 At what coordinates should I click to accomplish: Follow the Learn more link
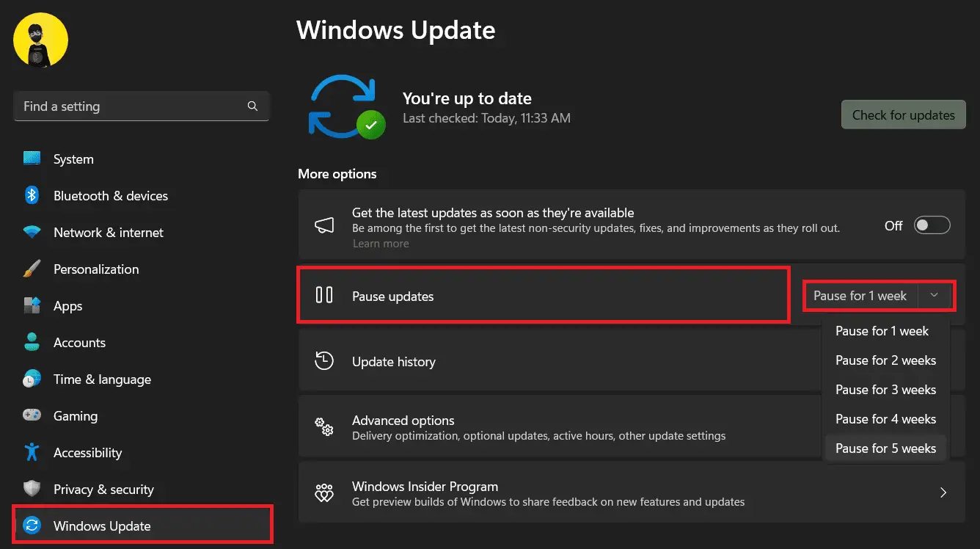coord(381,244)
